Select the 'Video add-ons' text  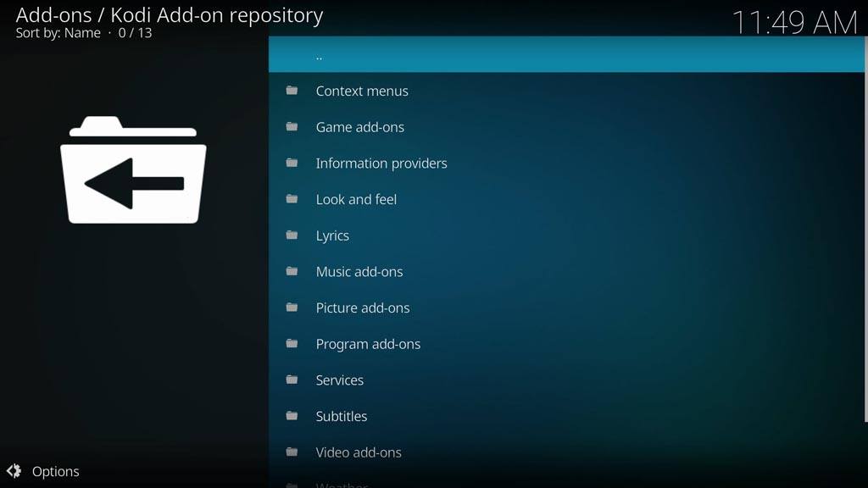click(359, 452)
